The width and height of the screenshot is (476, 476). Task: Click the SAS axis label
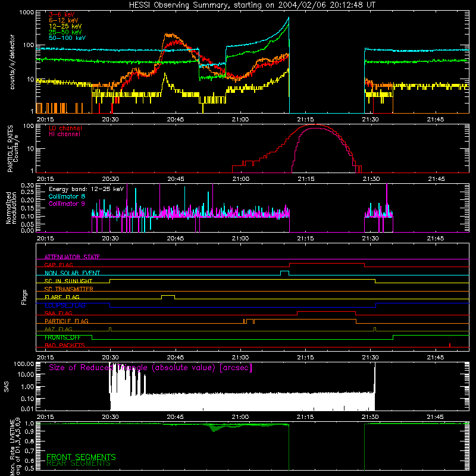[7, 387]
